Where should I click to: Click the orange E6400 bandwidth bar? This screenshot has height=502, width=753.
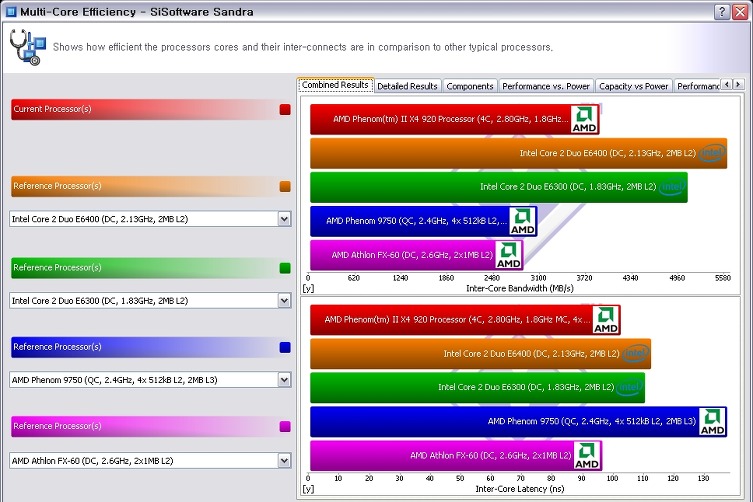(519, 153)
